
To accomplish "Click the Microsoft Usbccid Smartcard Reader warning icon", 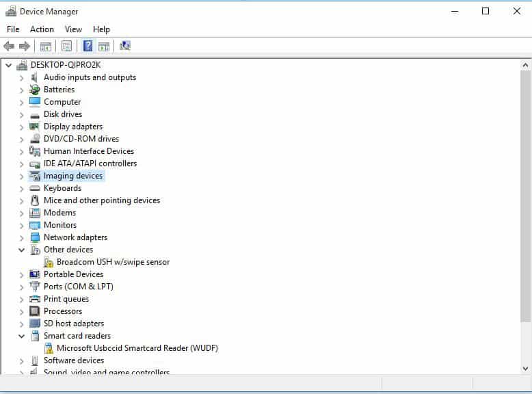I will click(49, 348).
